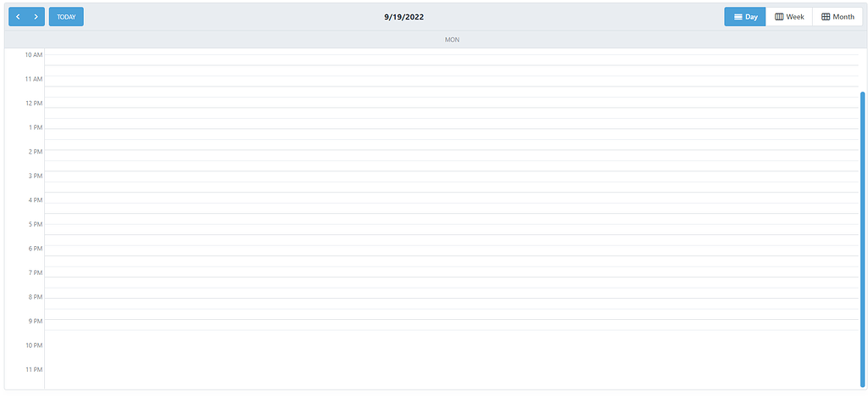The width and height of the screenshot is (868, 398).
Task: Click the MON day header
Action: (452, 40)
